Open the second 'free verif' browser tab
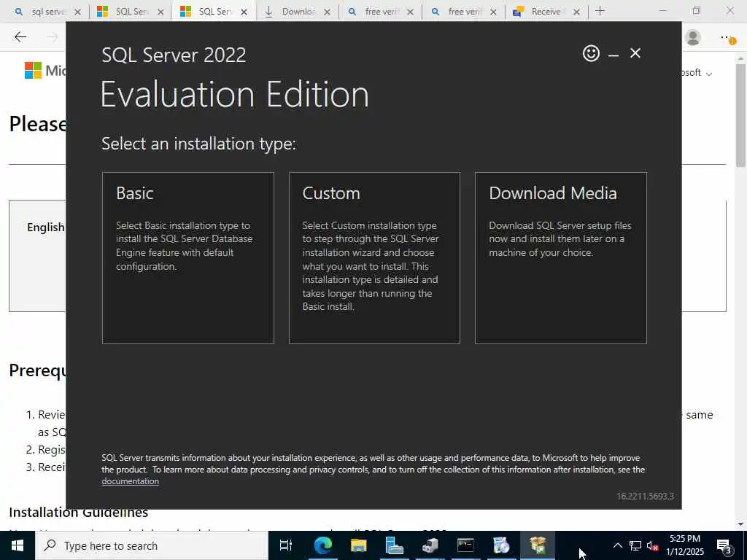Image resolution: width=747 pixels, height=560 pixels. pyautogui.click(x=462, y=12)
